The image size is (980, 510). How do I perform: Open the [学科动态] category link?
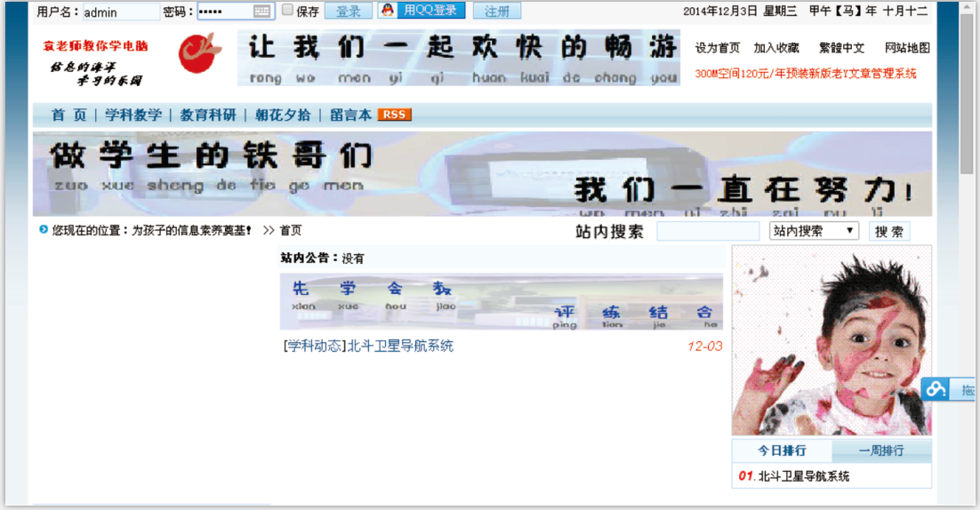click(x=315, y=346)
